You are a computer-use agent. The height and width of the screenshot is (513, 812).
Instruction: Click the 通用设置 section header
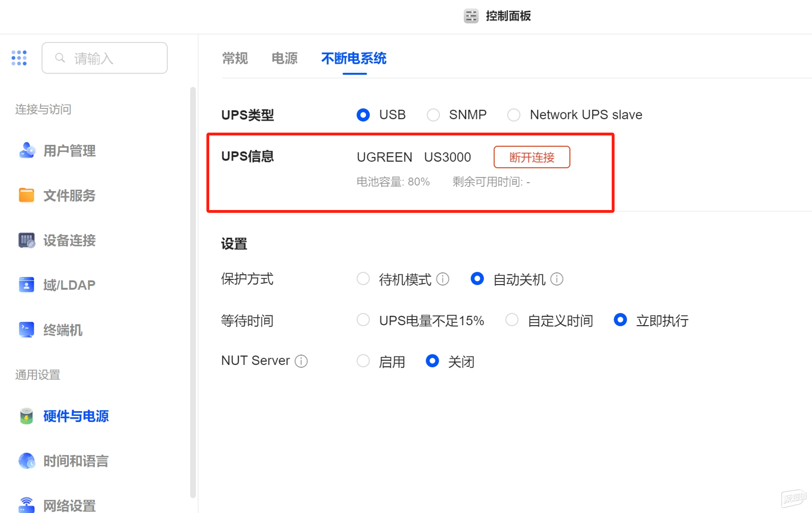pyautogui.click(x=38, y=375)
